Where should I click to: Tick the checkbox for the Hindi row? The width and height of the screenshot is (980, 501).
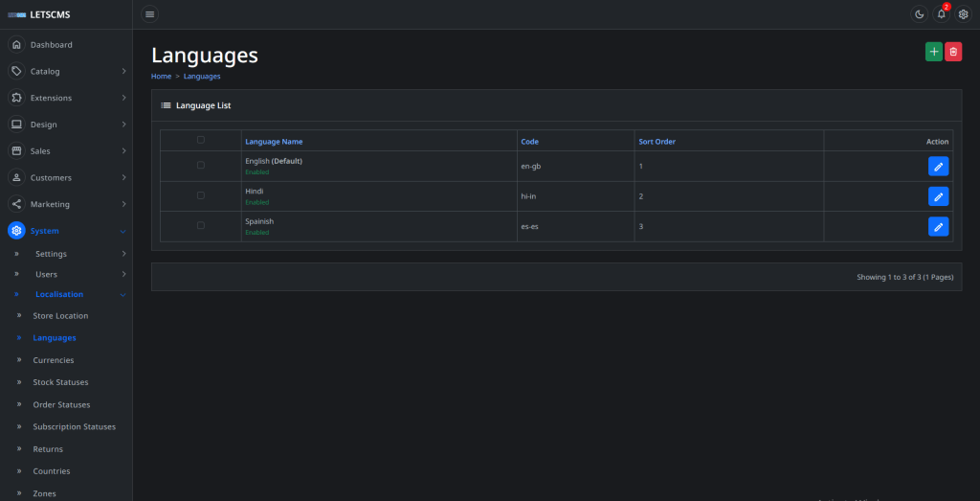[x=200, y=195]
